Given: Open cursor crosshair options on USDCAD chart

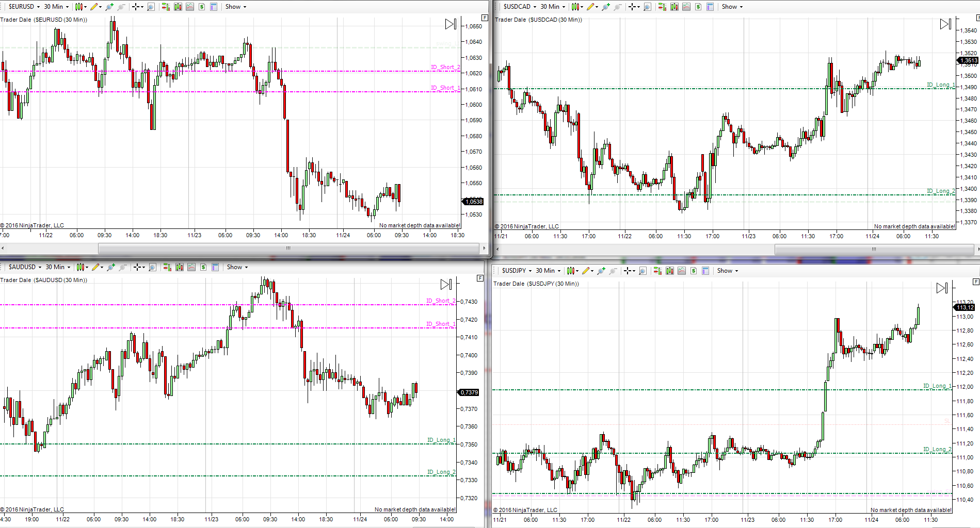Looking at the screenshot, I should pyautogui.click(x=634, y=7).
